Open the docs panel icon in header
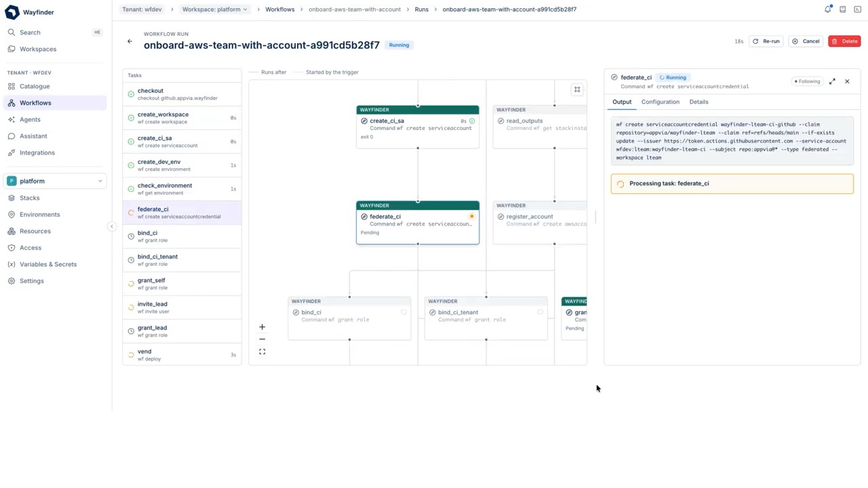The width and height of the screenshot is (868, 488). pos(843,9)
